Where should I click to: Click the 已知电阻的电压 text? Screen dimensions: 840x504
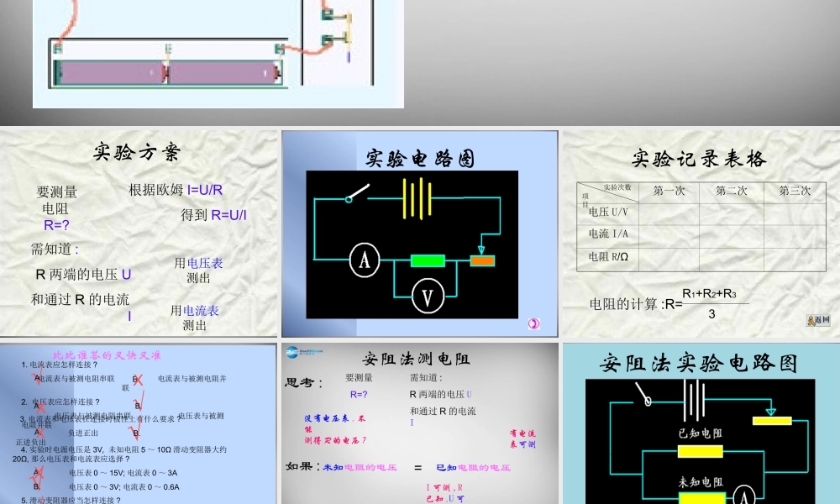click(473, 468)
